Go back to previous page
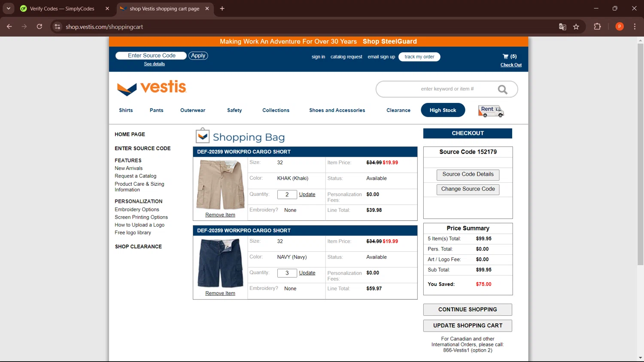Screen dimensions: 644x362 tap(9, 27)
